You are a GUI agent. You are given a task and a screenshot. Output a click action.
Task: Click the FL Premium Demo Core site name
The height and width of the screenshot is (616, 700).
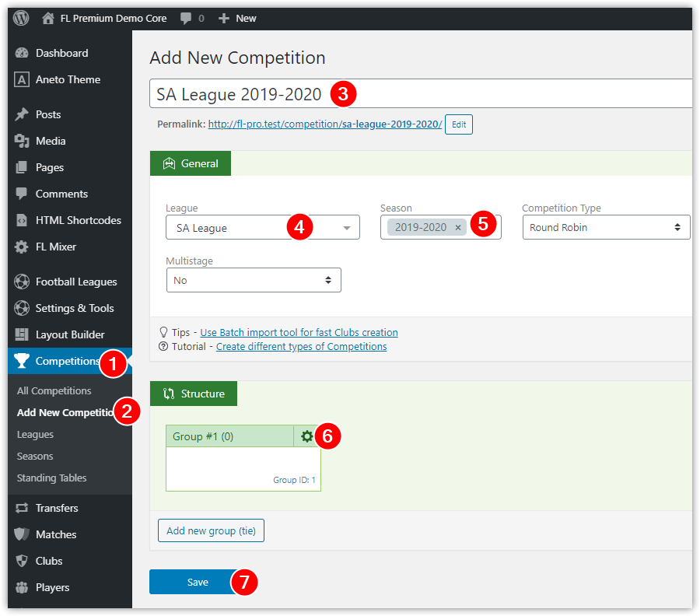(114, 19)
